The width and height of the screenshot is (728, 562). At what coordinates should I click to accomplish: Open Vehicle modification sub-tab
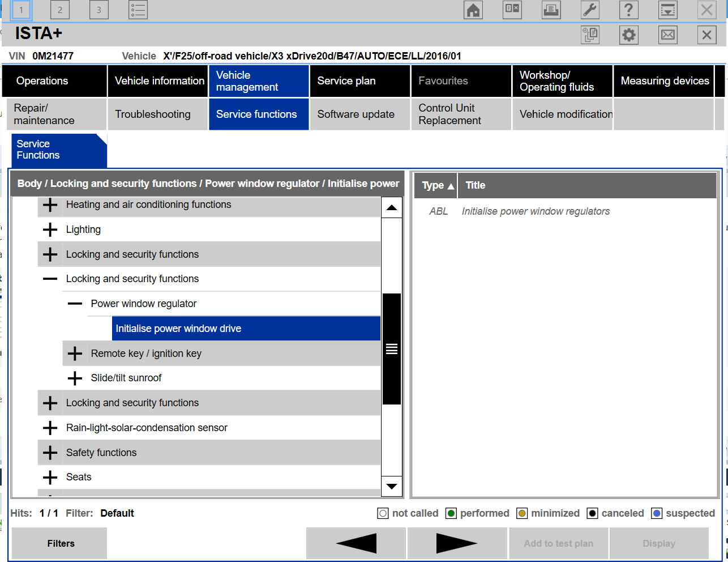tap(562, 114)
